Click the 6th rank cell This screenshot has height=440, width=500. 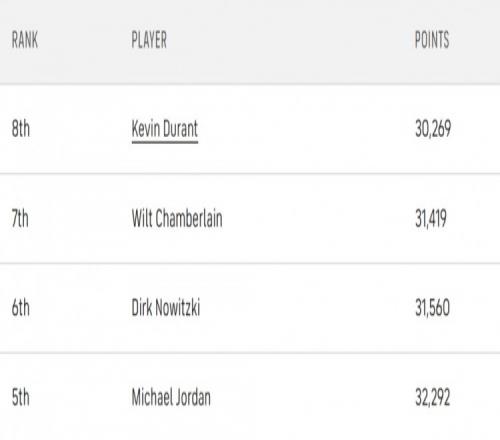[21, 307]
